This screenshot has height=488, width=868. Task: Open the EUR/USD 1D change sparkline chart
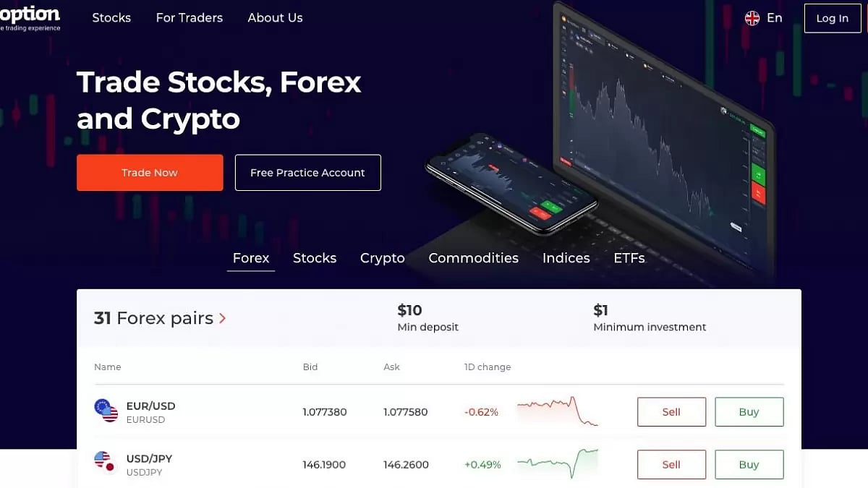(557, 411)
